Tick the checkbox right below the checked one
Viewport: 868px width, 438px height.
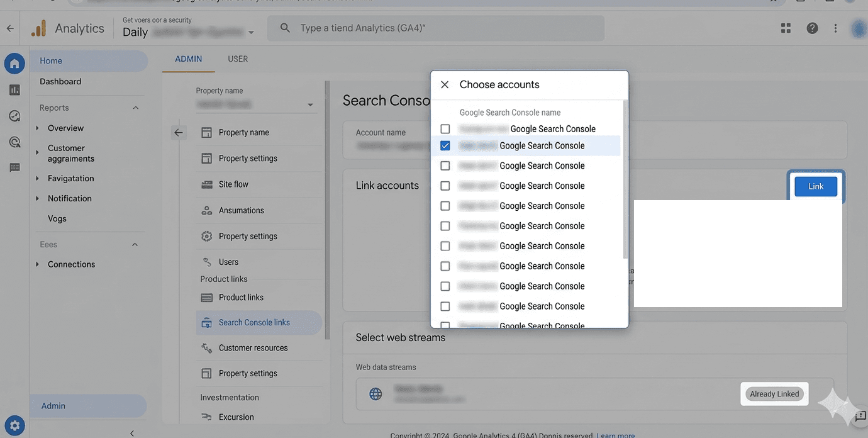(445, 166)
